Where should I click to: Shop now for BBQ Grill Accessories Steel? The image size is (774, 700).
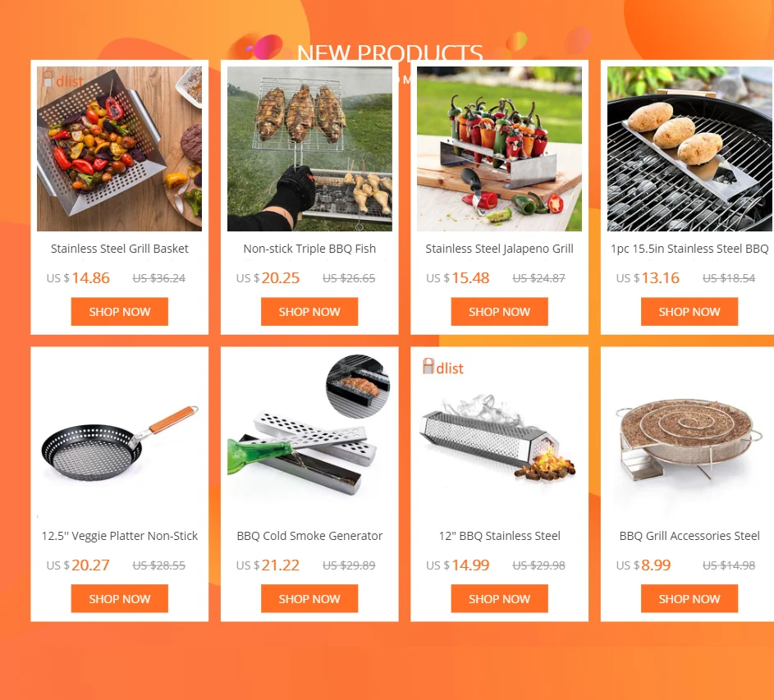coord(689,599)
